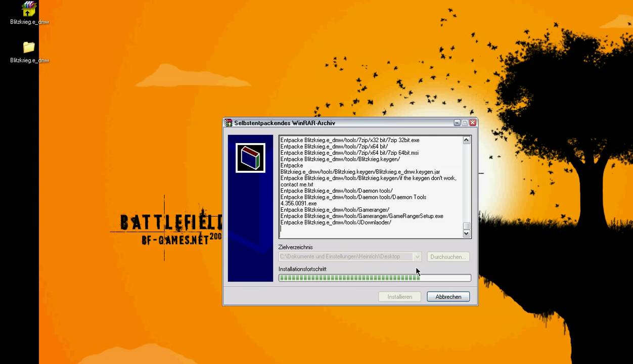Screen dimensions: 633x364
Task: Click the log line '7zip 64bit.msi'
Action: 349,153
